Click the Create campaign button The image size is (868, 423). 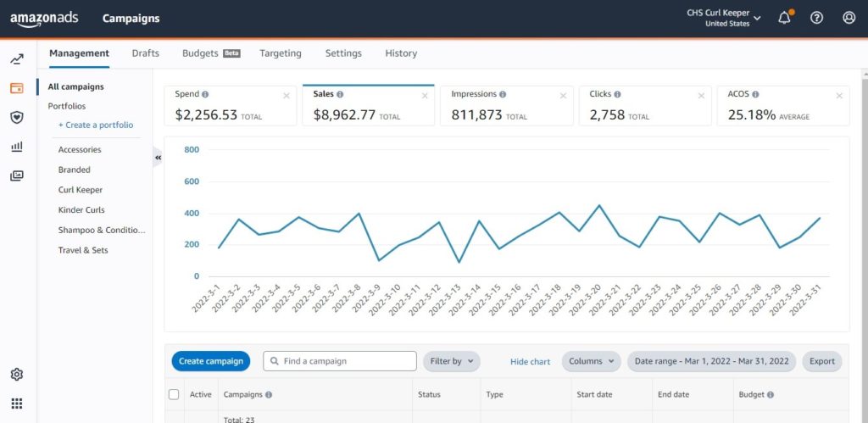click(x=211, y=361)
